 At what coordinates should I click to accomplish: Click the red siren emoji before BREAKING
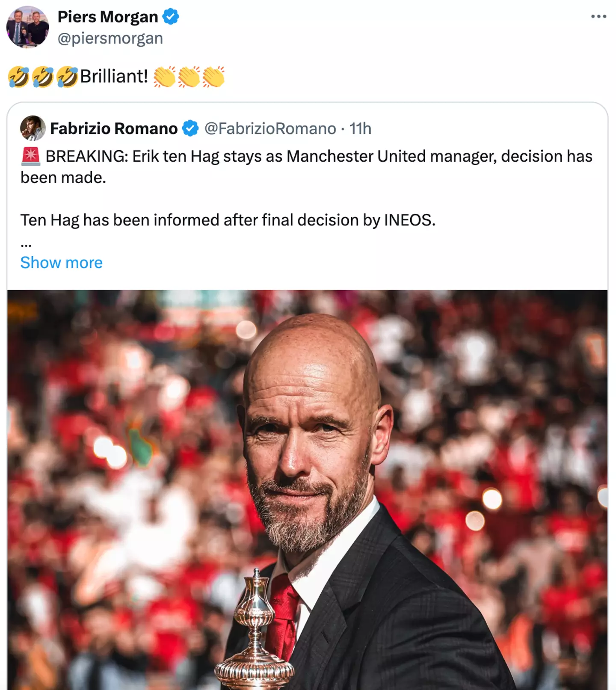click(x=31, y=156)
